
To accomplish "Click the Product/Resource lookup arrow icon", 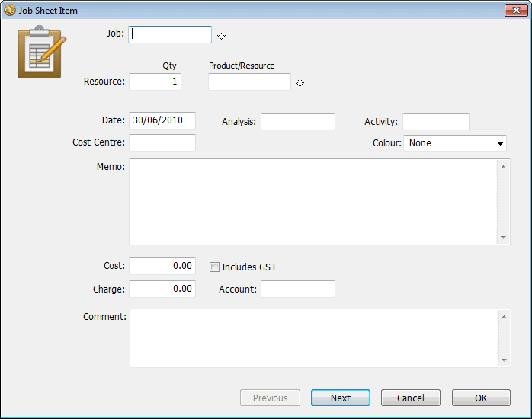I will [x=300, y=83].
